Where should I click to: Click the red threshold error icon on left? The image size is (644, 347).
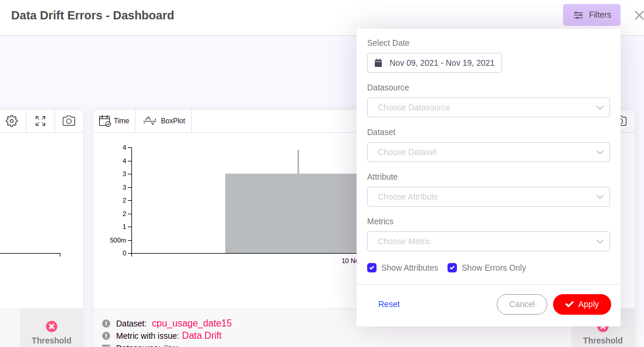[x=52, y=326]
